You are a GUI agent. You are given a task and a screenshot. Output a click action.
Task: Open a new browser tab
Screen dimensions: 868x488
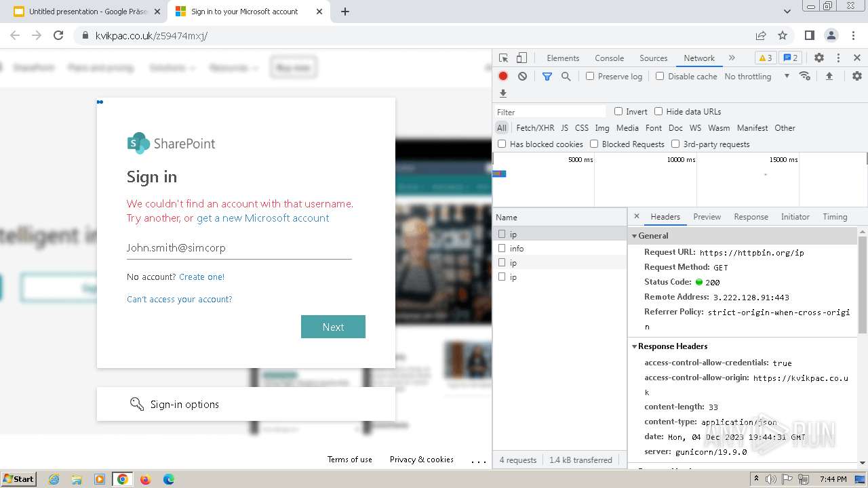point(345,12)
